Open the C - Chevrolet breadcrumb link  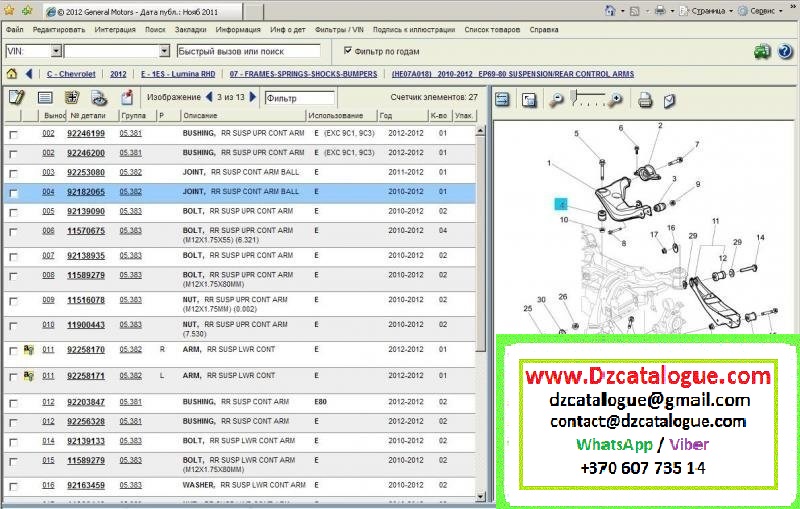[x=71, y=74]
